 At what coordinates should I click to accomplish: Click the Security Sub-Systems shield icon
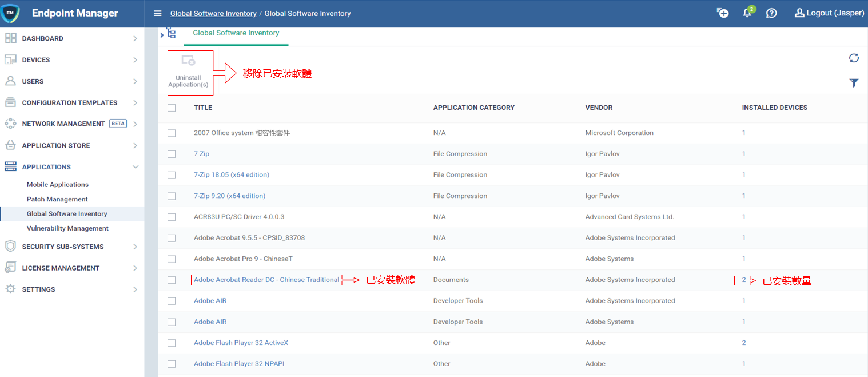pos(10,247)
